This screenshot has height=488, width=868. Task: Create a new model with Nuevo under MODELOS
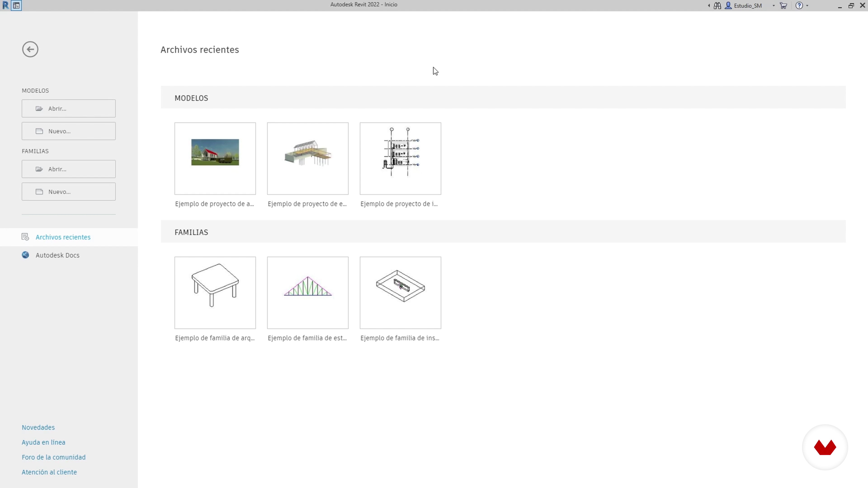[69, 131]
